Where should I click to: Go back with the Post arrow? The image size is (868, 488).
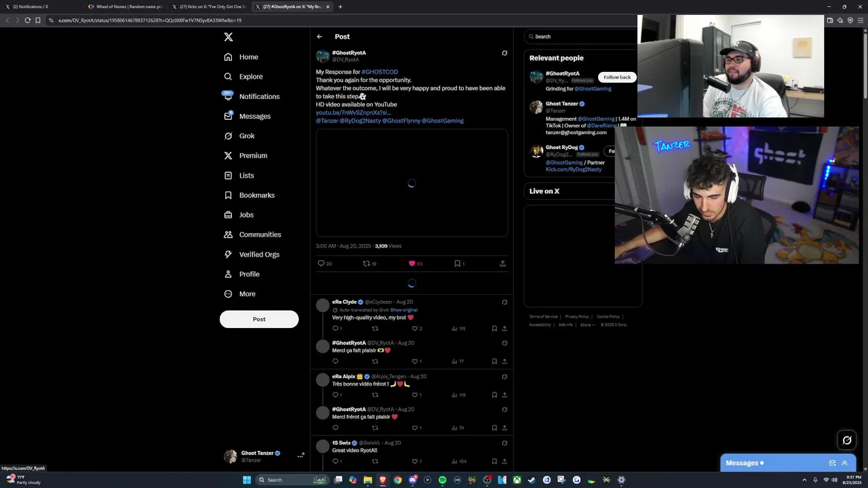[319, 37]
